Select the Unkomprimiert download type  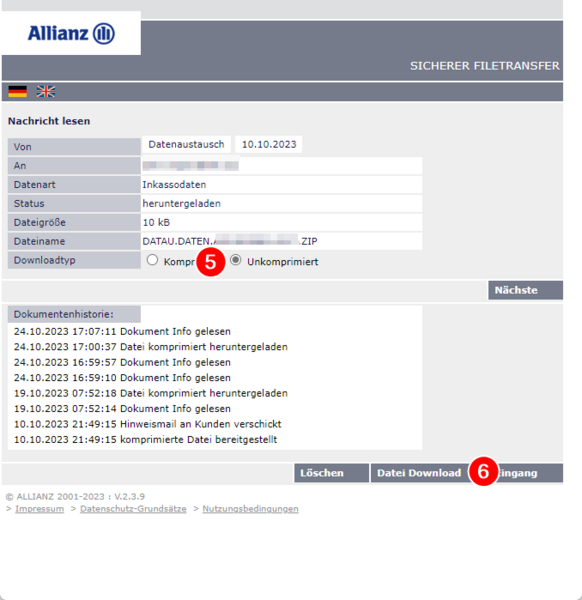click(x=236, y=260)
